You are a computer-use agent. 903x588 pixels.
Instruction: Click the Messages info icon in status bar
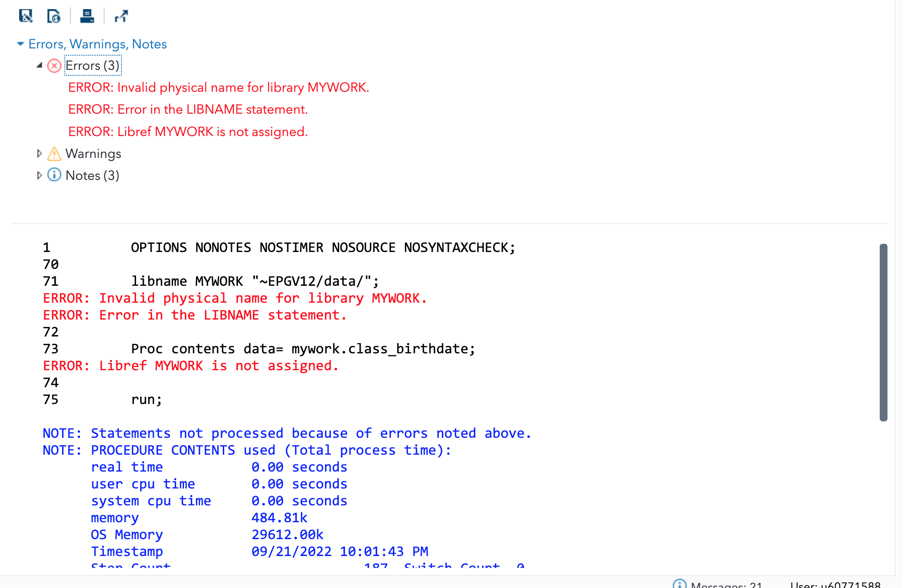tap(679, 584)
